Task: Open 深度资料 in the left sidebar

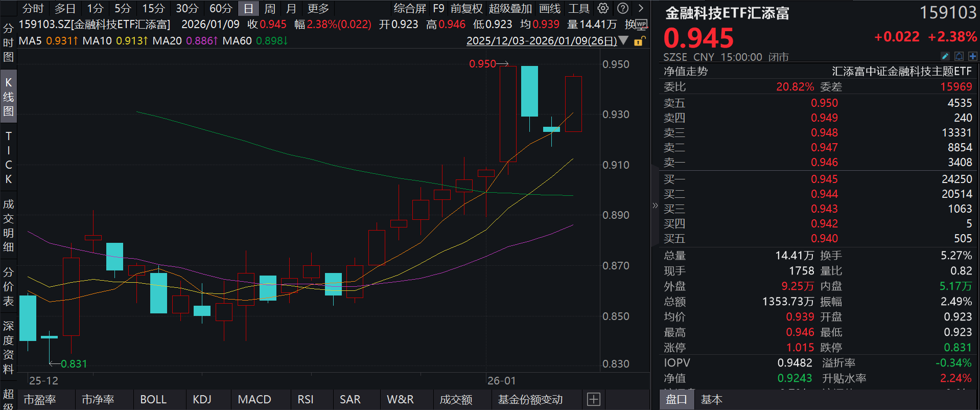Action: [x=8, y=348]
